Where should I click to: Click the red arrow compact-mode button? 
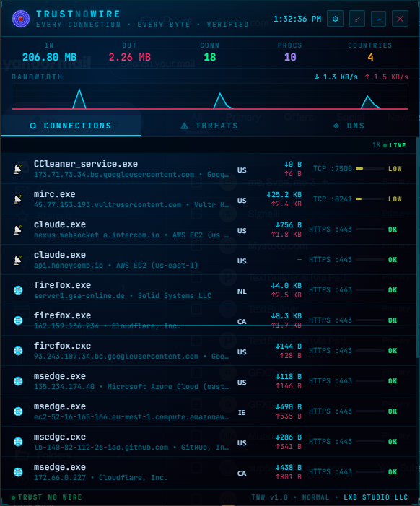click(357, 19)
